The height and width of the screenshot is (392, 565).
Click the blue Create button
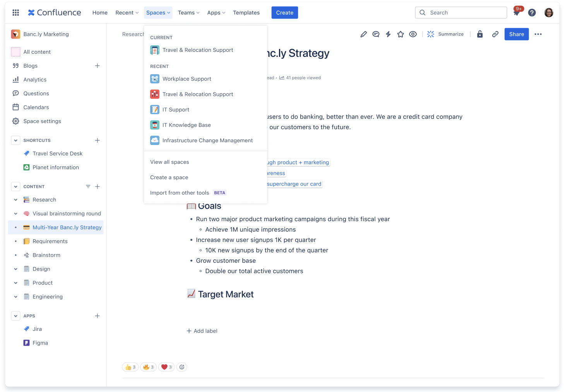coord(285,13)
